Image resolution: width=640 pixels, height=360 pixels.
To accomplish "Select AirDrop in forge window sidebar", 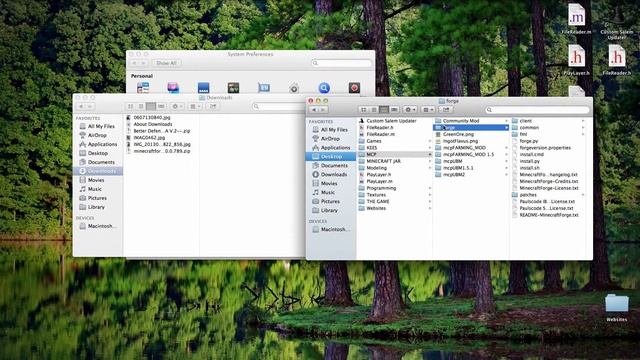I will click(330, 138).
